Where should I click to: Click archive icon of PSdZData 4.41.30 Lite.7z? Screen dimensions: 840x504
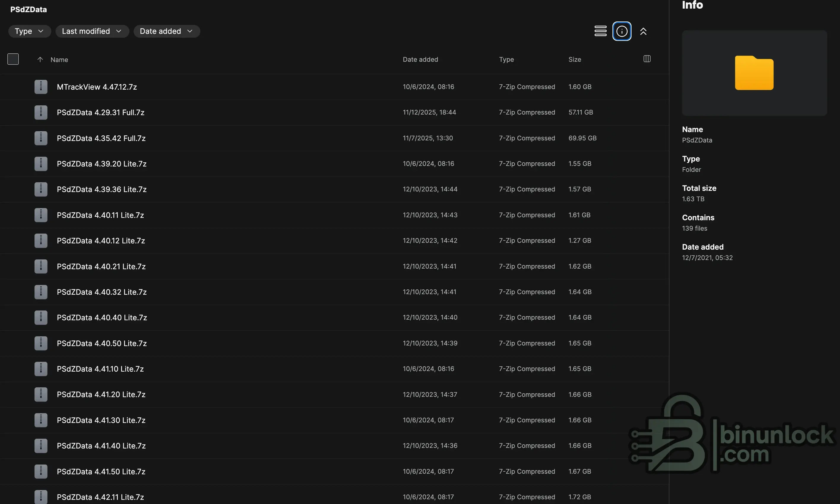coord(41,420)
